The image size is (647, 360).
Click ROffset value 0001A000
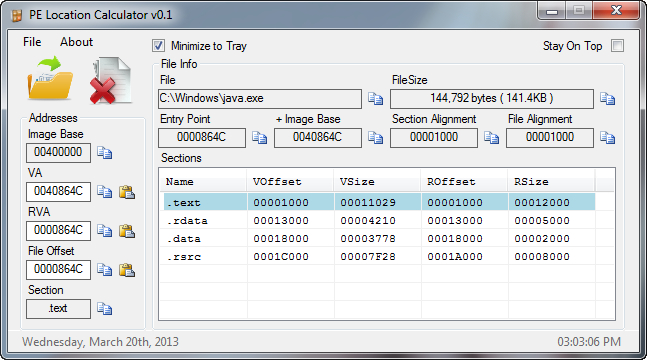[455, 257]
